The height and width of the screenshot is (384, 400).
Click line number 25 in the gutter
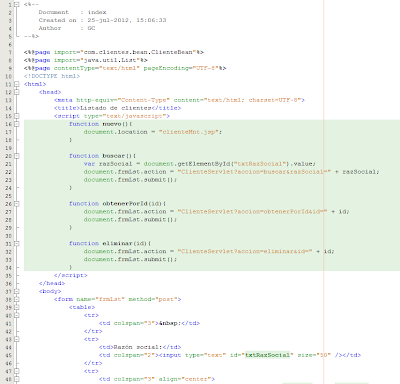[x=8, y=196]
